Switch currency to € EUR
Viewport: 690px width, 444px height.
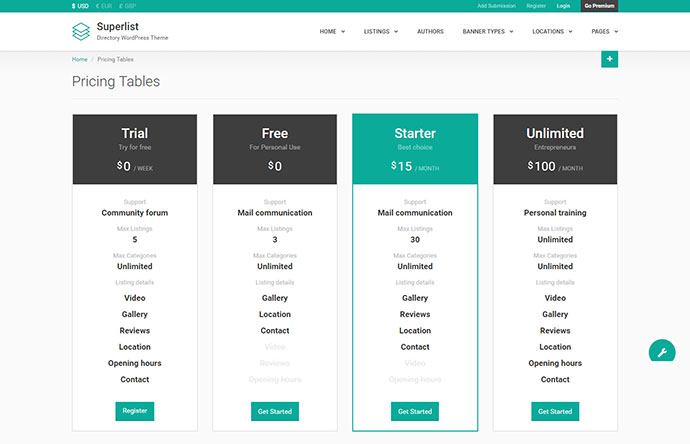104,6
